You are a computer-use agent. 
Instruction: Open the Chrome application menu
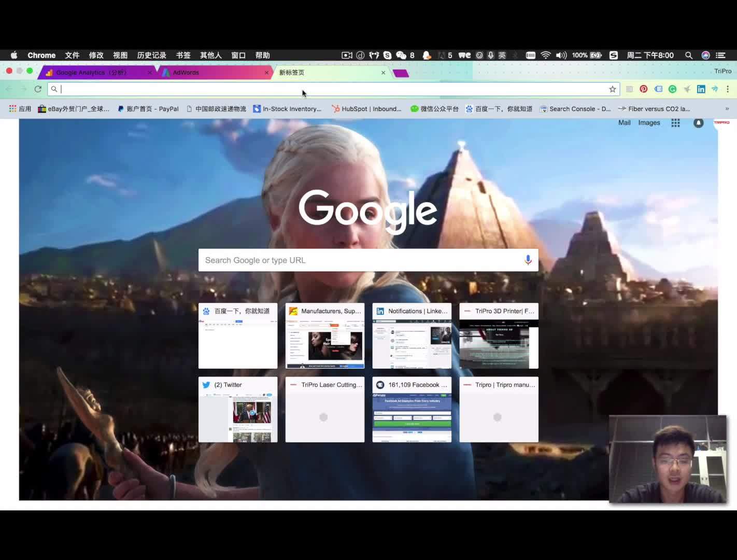(41, 55)
